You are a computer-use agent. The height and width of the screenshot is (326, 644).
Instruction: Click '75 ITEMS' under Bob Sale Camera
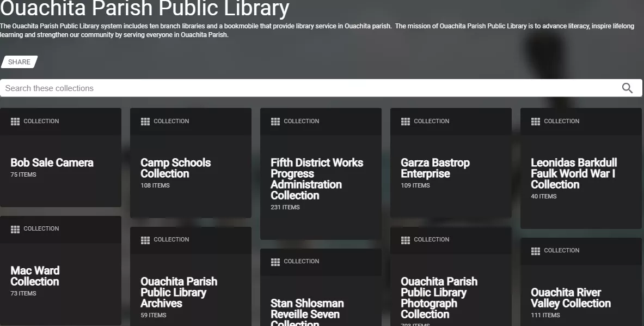(23, 174)
